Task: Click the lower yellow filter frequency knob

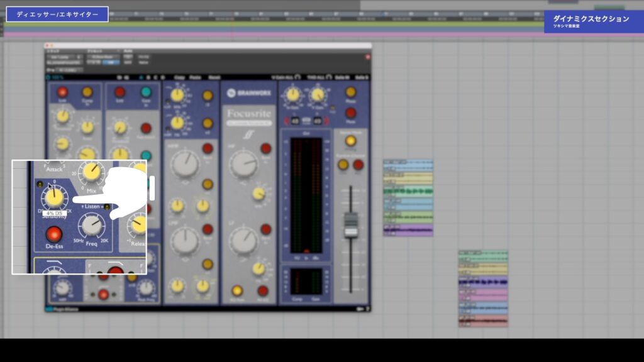Action: click(x=177, y=123)
